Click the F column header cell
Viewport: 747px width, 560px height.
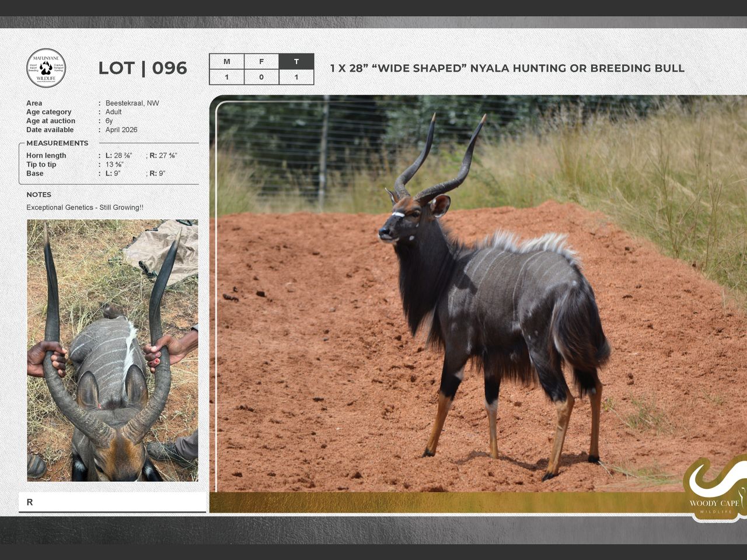pos(261,61)
